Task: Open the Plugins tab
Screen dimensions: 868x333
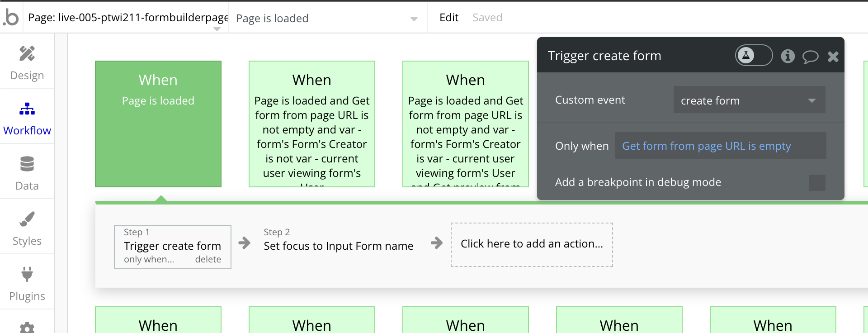Action: (27, 283)
